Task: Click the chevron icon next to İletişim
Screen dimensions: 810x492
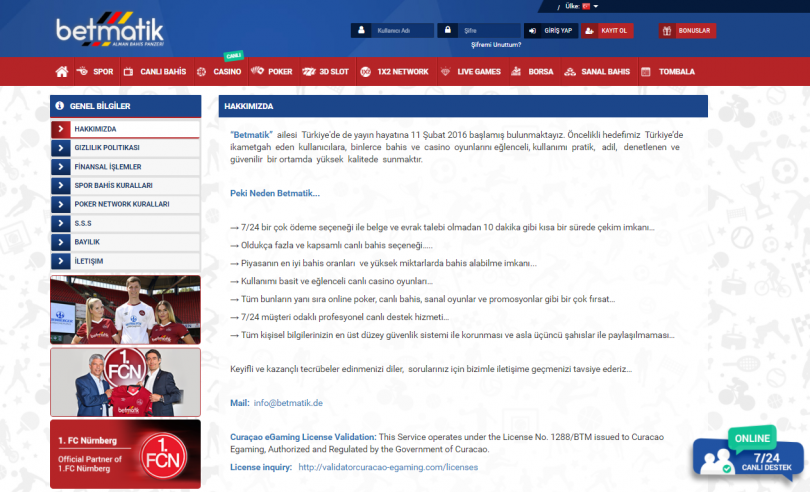Action: (x=60, y=261)
